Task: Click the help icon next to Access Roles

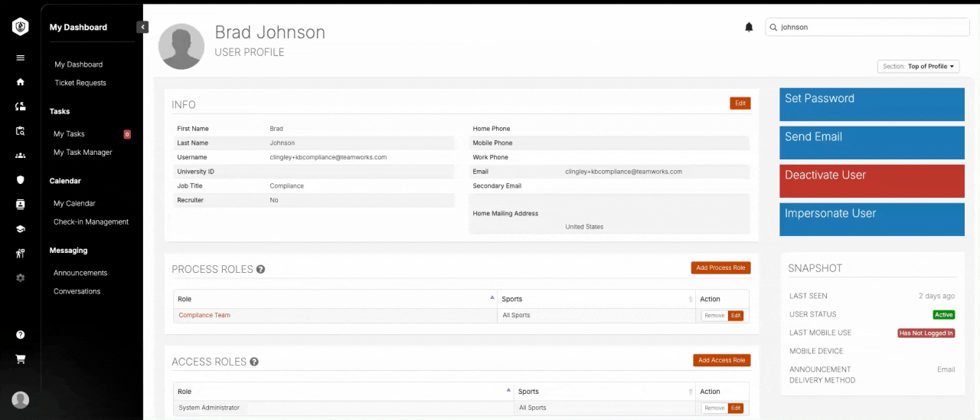Action: pyautogui.click(x=254, y=362)
